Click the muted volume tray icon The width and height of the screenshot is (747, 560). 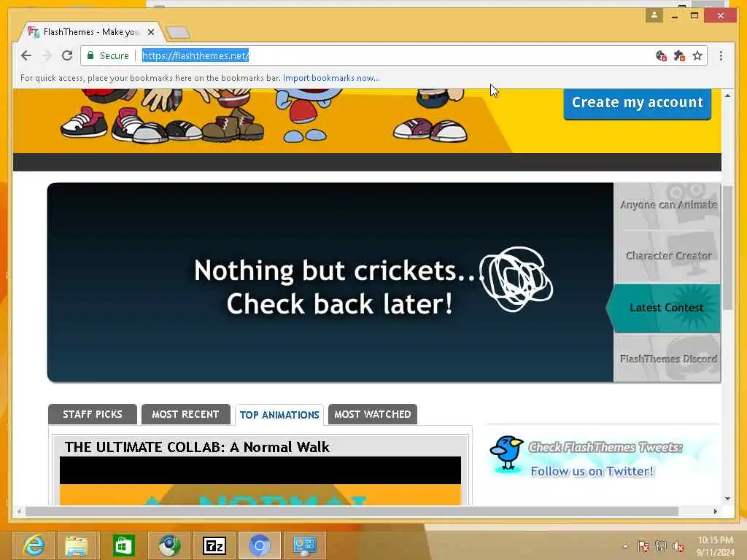click(678, 546)
